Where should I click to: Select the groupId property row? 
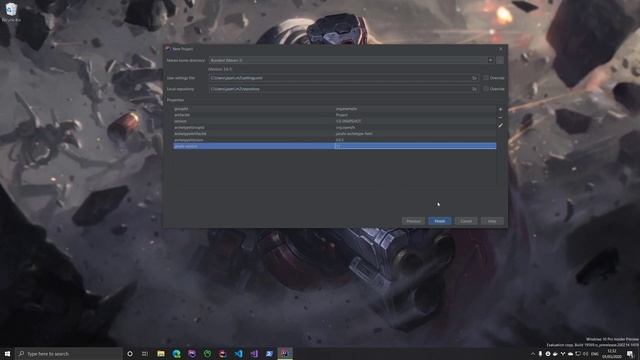pos(335,109)
